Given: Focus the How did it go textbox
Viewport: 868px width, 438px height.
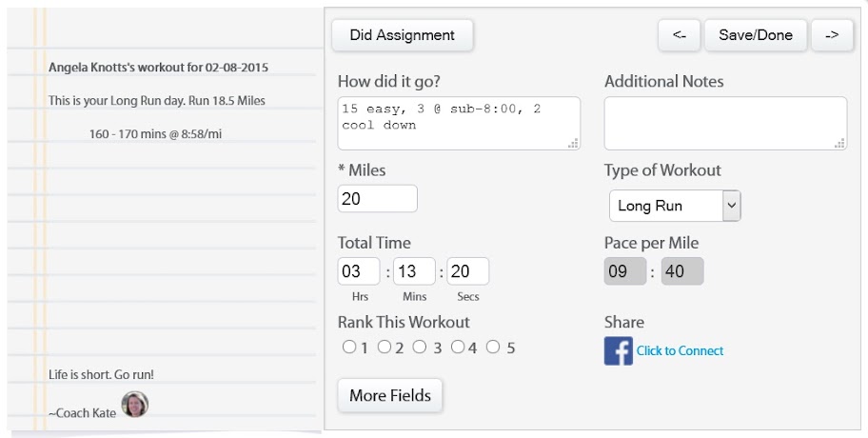Looking at the screenshot, I should point(458,123).
